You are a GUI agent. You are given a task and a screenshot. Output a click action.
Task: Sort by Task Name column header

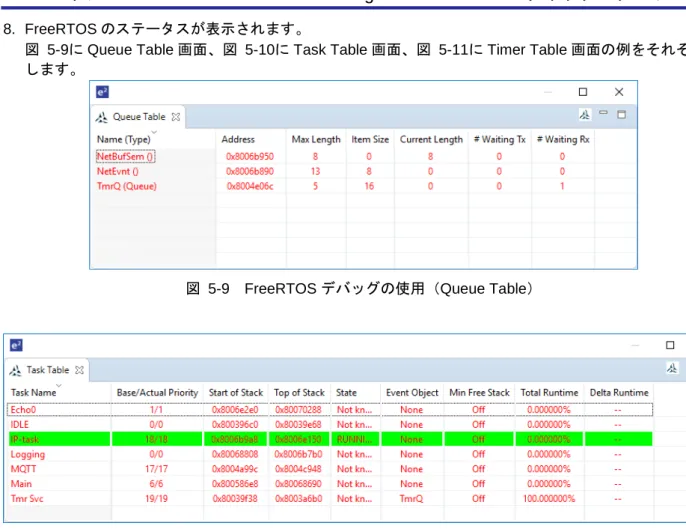(34, 393)
